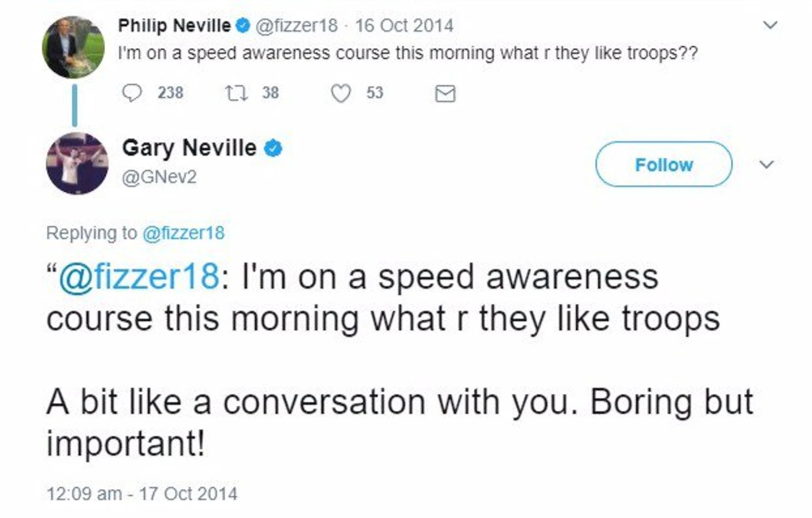The height and width of the screenshot is (518, 812).
Task: Click Gary Neville's verified badge
Action: (273, 148)
